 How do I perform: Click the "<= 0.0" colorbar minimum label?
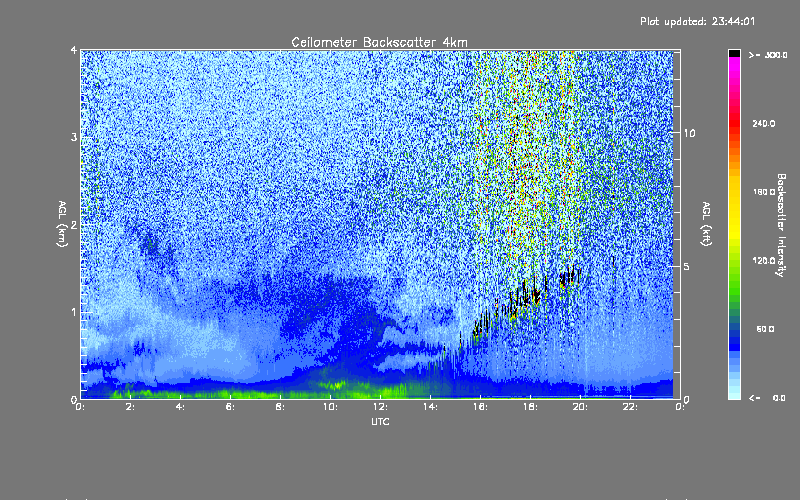tap(768, 398)
